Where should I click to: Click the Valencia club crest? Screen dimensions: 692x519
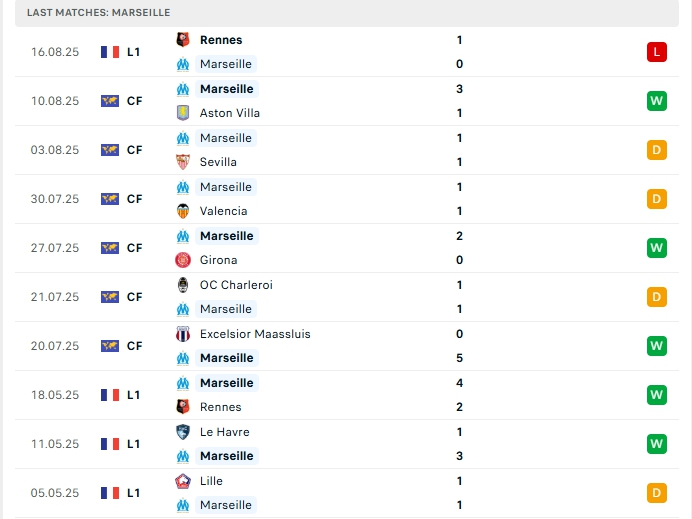(x=183, y=211)
